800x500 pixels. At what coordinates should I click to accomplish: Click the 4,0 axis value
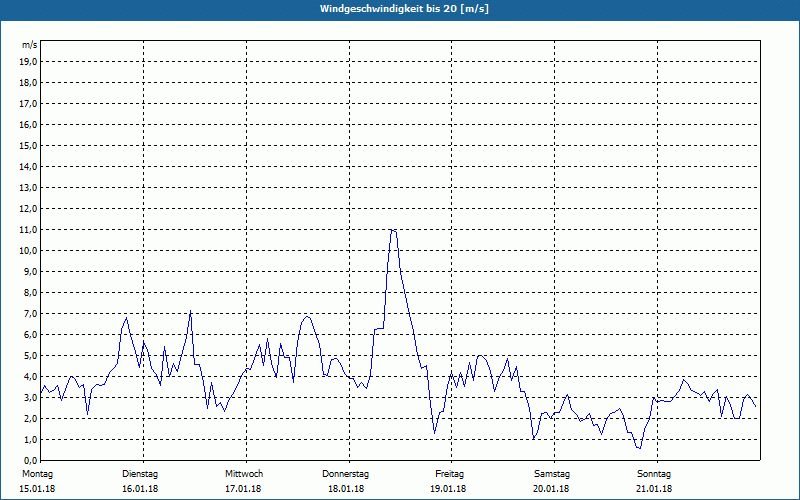31,377
